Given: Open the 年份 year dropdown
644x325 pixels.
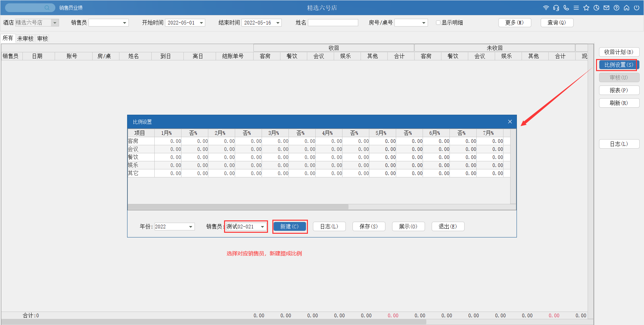Looking at the screenshot, I should tap(191, 227).
